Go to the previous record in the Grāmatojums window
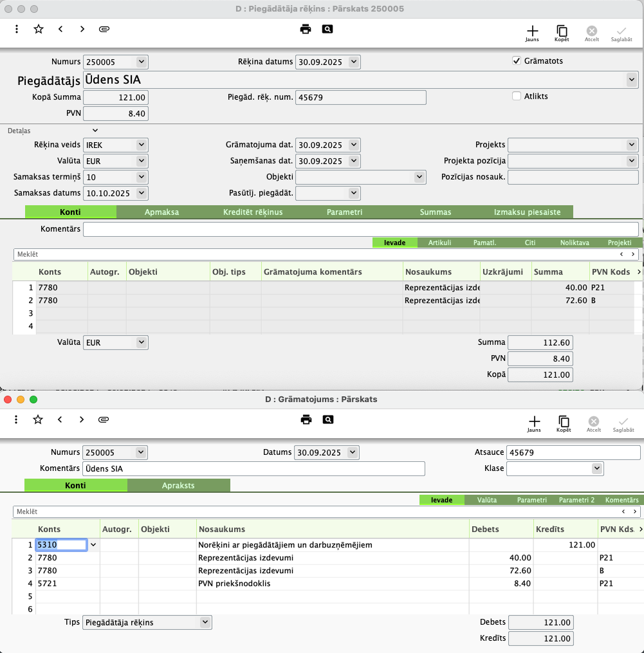This screenshot has height=653, width=644. (60, 419)
